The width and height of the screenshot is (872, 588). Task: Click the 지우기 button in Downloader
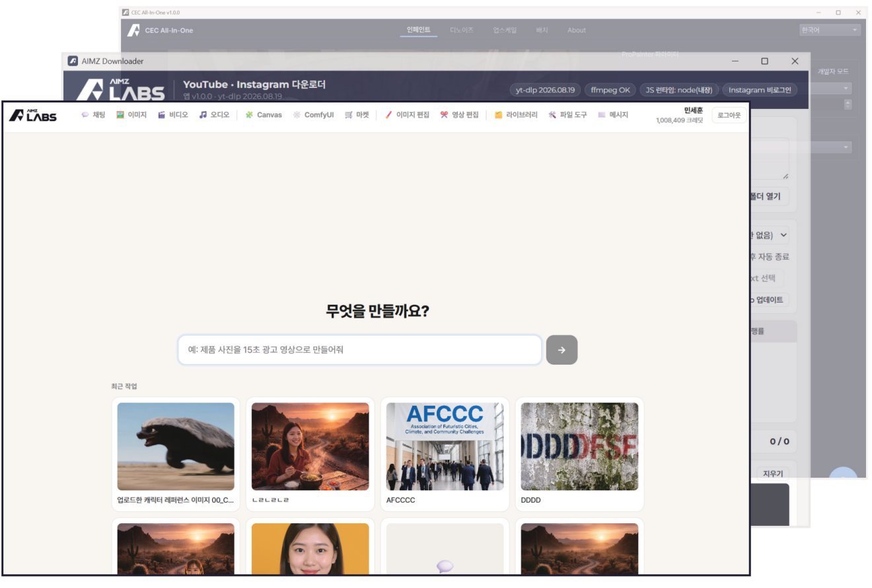click(x=772, y=474)
